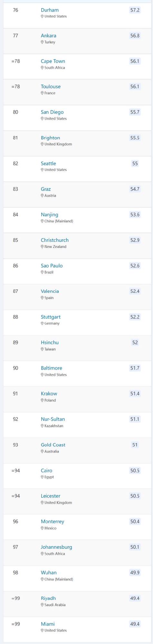
Task: Click the location pin beside Egypt
Action: 42,477
